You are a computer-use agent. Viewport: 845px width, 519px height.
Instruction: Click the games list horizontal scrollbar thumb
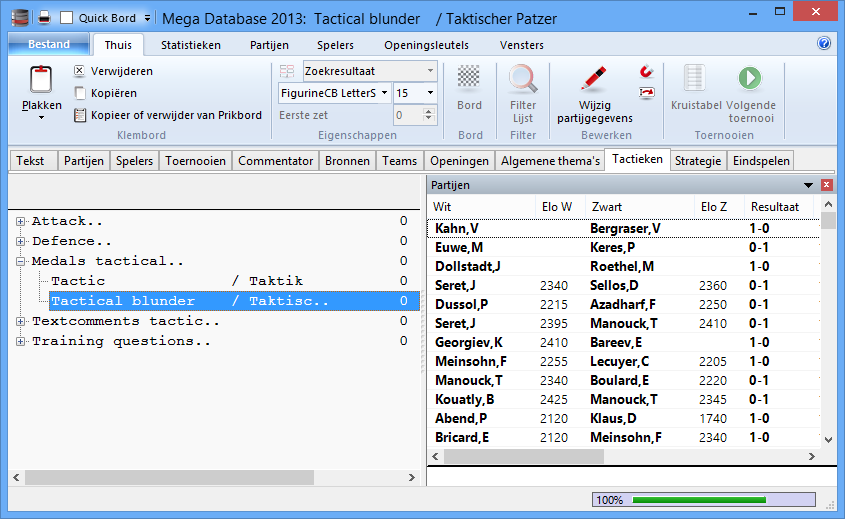(x=523, y=456)
